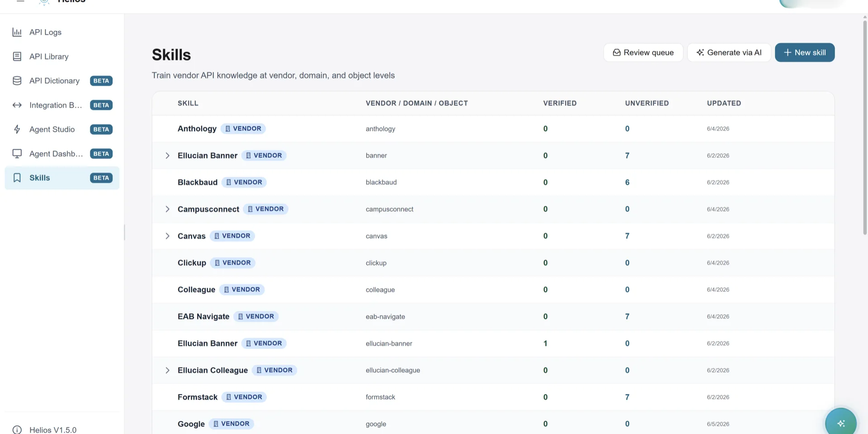The height and width of the screenshot is (434, 868).
Task: Click the VENDOR / DOMAIN / OBJECT header
Action: (x=417, y=103)
